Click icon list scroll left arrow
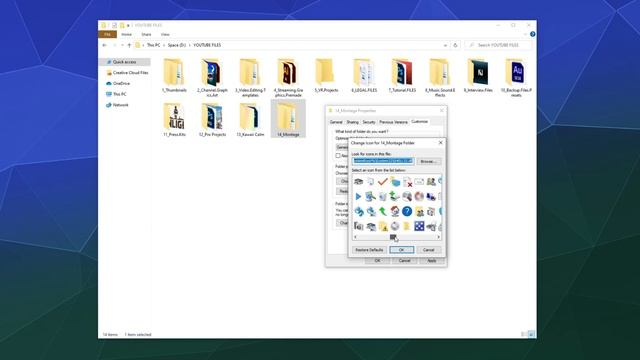 pos(355,237)
